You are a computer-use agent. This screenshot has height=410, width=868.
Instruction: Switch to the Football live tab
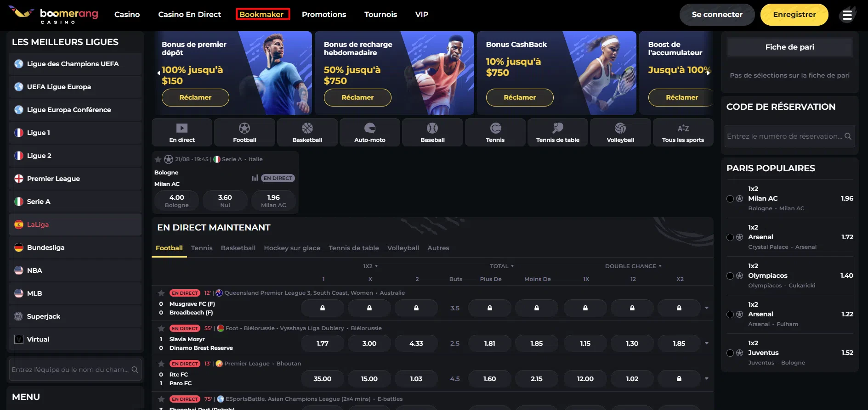pos(169,248)
